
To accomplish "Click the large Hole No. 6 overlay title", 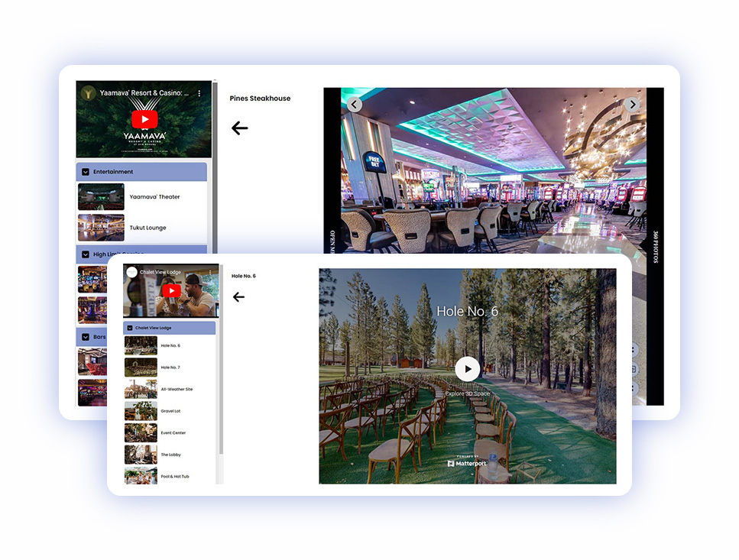I will point(468,311).
